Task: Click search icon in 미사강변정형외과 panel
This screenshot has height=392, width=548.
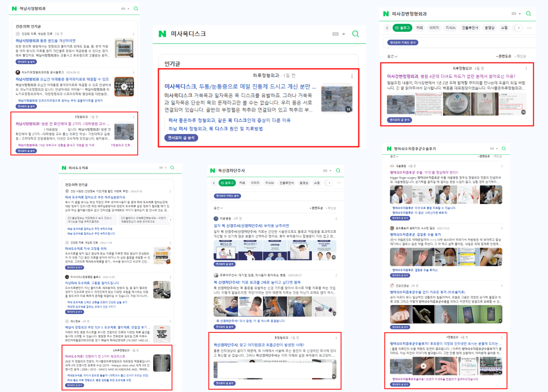Action: tap(529, 14)
